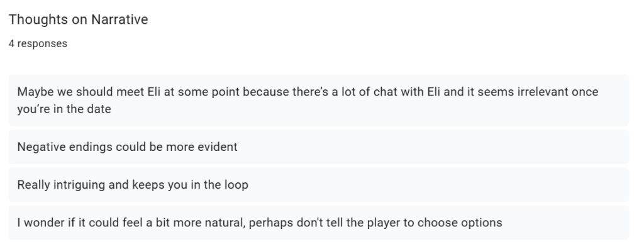Viewport: 644px width, 249px height.
Task: Click the line ending with irrelevant once
Action: coord(308,92)
